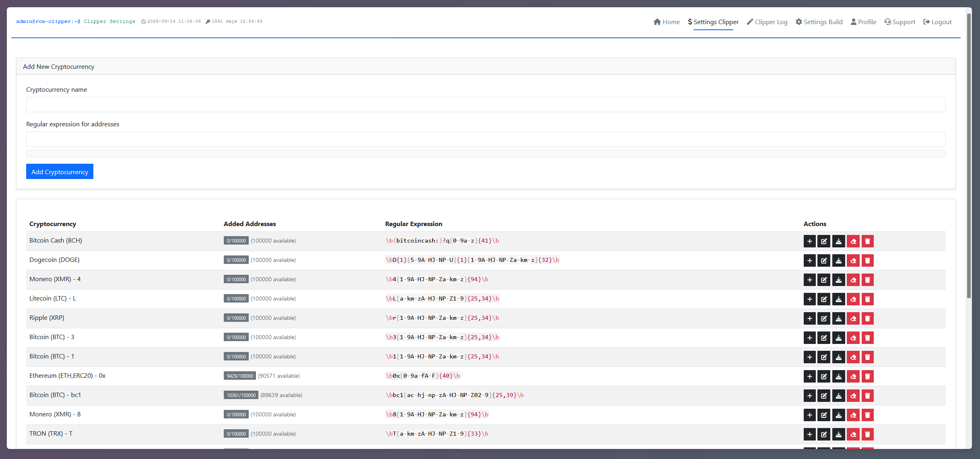Click the Regular expression for addresses field
The height and width of the screenshot is (459, 980).
486,139
